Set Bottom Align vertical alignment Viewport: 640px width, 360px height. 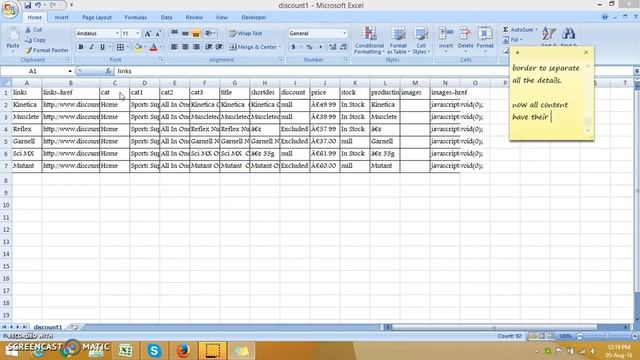click(196, 33)
